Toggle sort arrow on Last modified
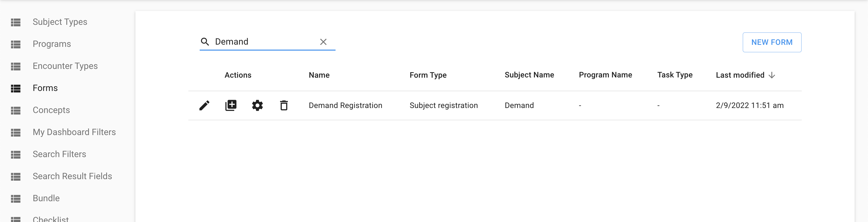This screenshot has width=868, height=222. pyautogui.click(x=772, y=75)
